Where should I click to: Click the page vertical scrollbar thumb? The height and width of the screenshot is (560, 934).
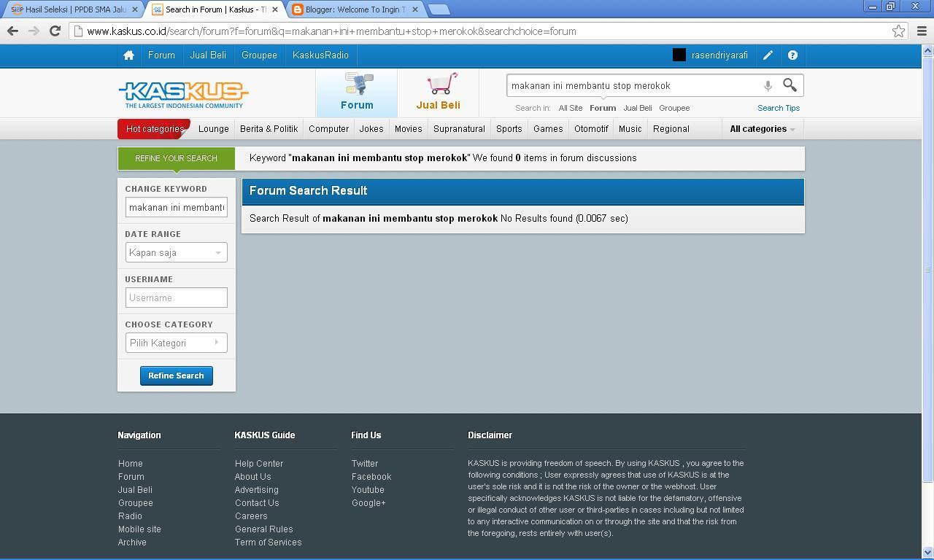pyautogui.click(x=927, y=269)
